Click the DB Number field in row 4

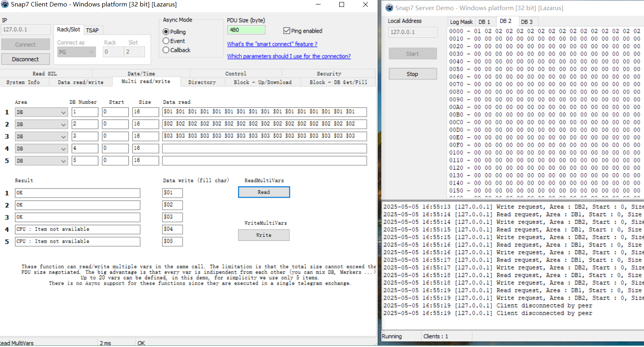pyautogui.click(x=85, y=149)
